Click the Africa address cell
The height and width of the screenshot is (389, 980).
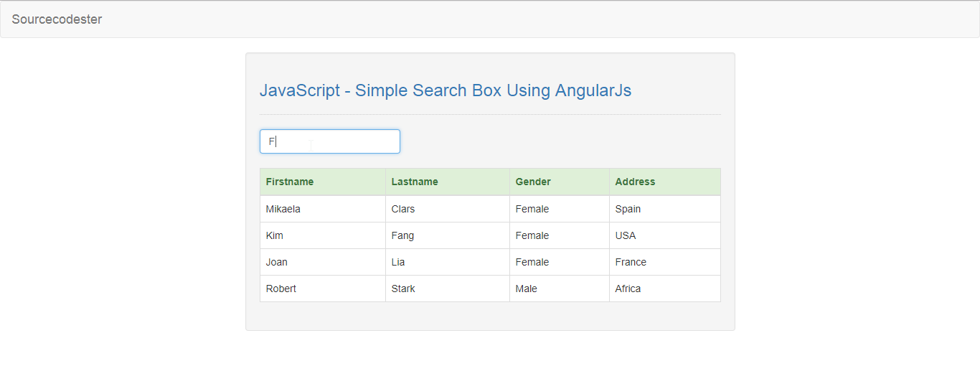pyautogui.click(x=665, y=289)
